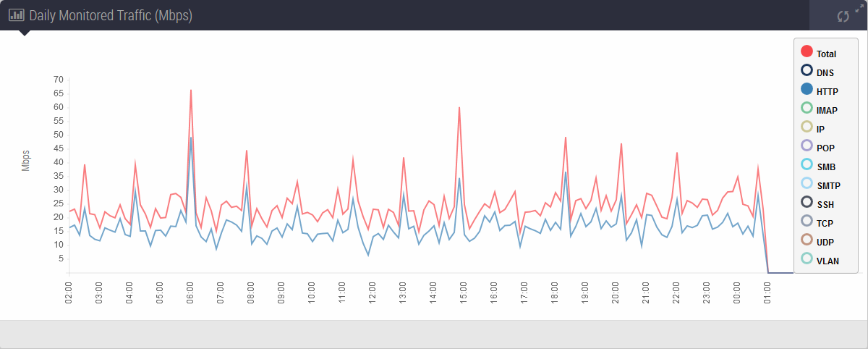Toggle the POP series in legend
The image size is (868, 349).
[x=817, y=147]
